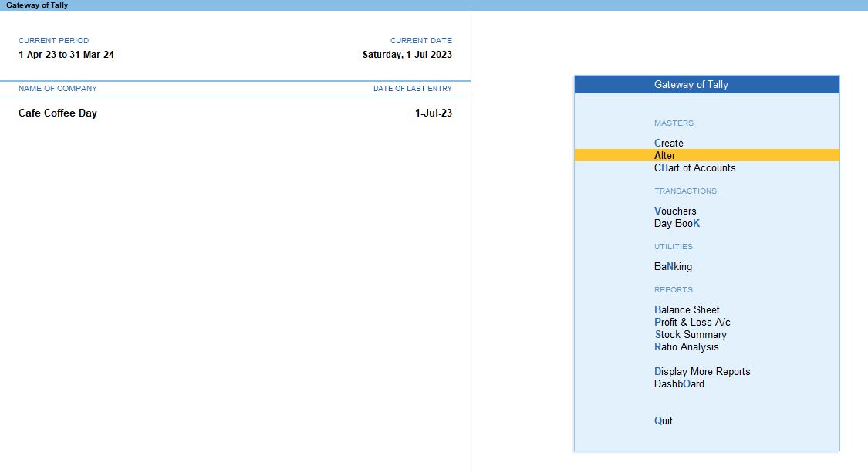This screenshot has height=473, width=868.
Task: Open the Day Book
Action: coord(677,223)
